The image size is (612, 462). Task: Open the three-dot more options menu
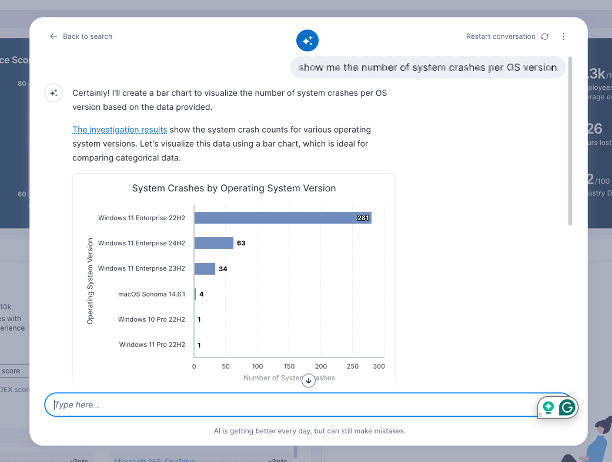tap(563, 37)
